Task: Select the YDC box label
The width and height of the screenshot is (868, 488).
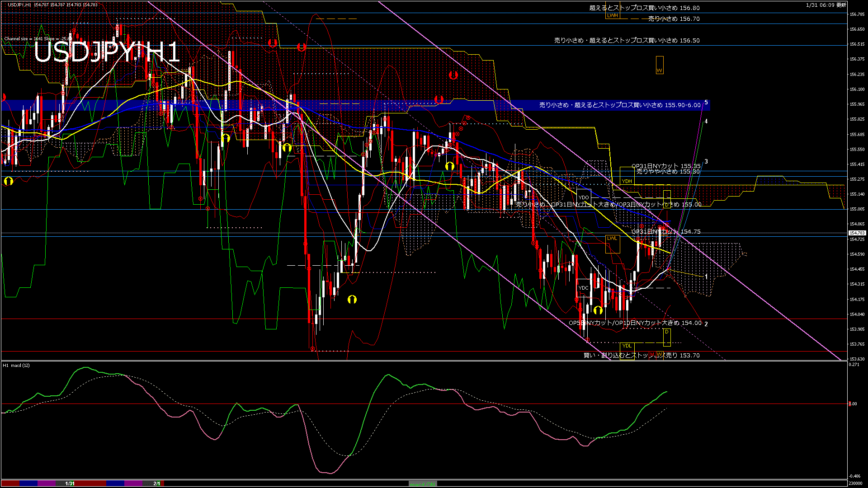Action: (x=584, y=288)
